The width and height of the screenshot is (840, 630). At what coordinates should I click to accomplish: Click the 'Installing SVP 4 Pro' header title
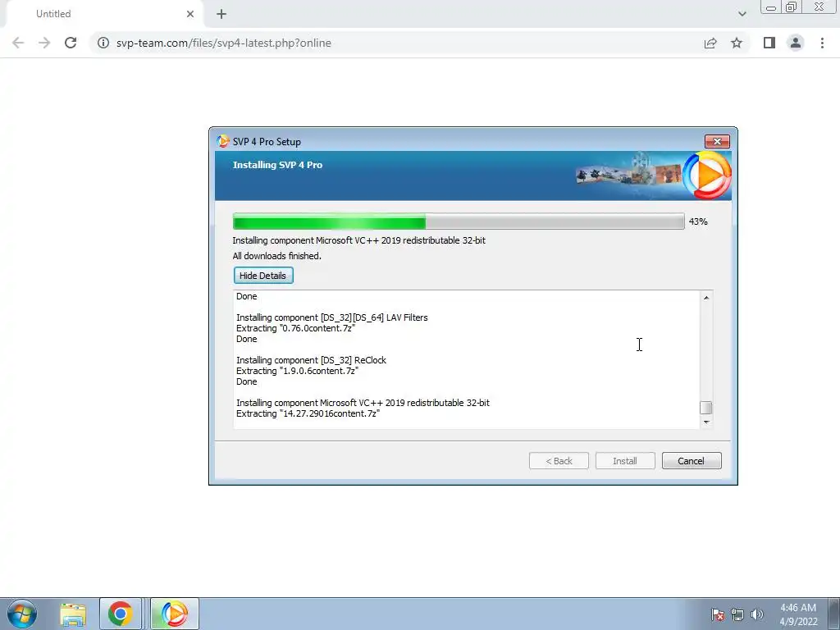point(277,165)
